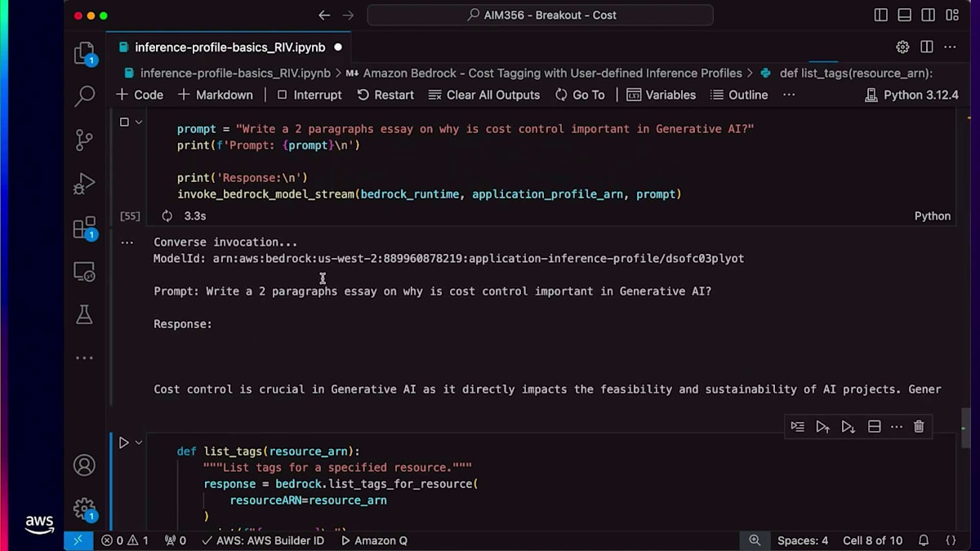
Task: Change the cell language mode Python
Action: click(x=933, y=216)
